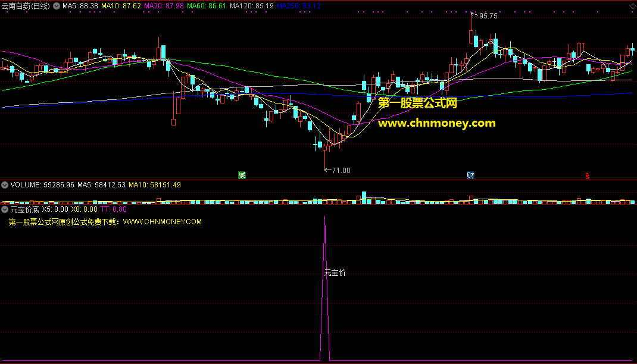Click the diamond icon at top right corner
The width and height of the screenshot is (637, 364).
[633, 6]
